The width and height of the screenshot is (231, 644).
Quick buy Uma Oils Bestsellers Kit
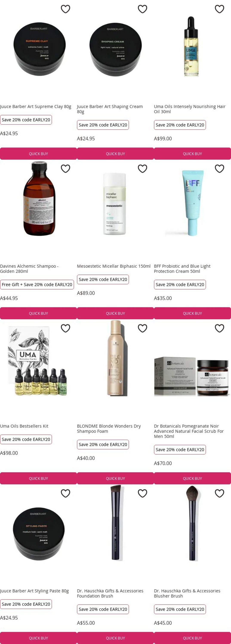pyautogui.click(x=38, y=478)
